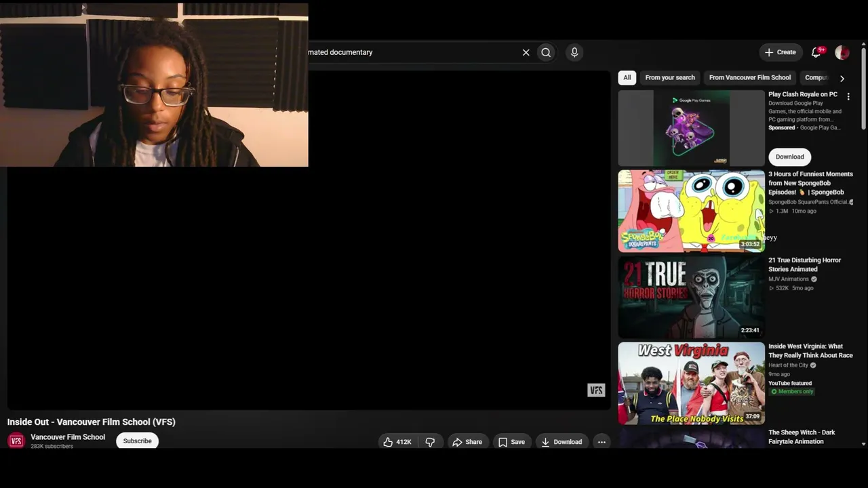Click the page scrollbar down arrow
This screenshot has width=868, height=488.
click(863, 444)
